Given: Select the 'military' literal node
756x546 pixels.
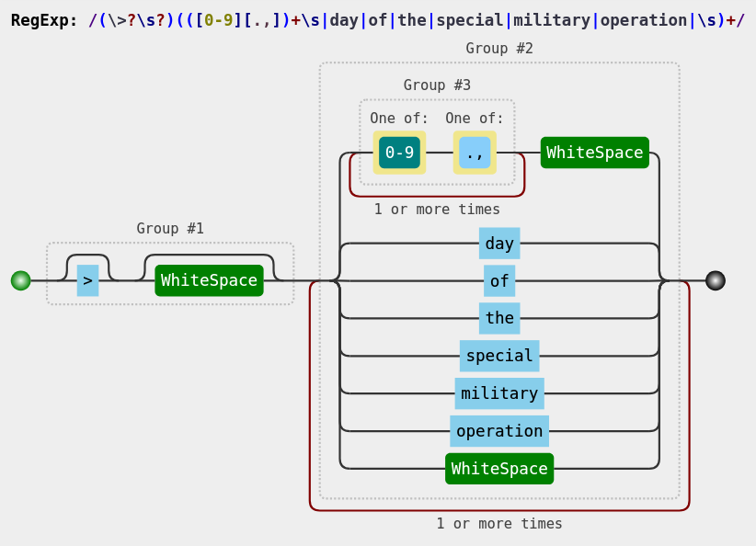Looking at the screenshot, I should (x=499, y=393).
